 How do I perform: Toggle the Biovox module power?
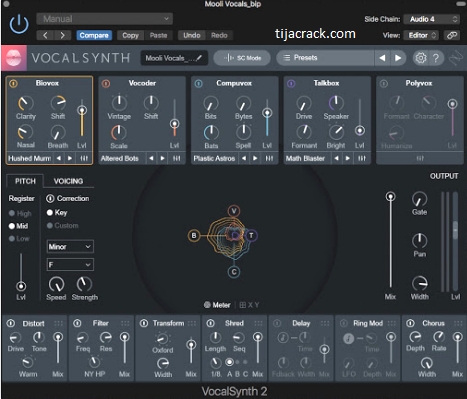tap(13, 83)
